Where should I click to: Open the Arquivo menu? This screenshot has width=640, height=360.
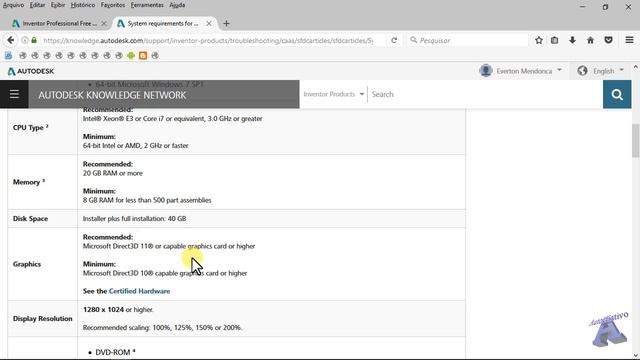point(13,5)
